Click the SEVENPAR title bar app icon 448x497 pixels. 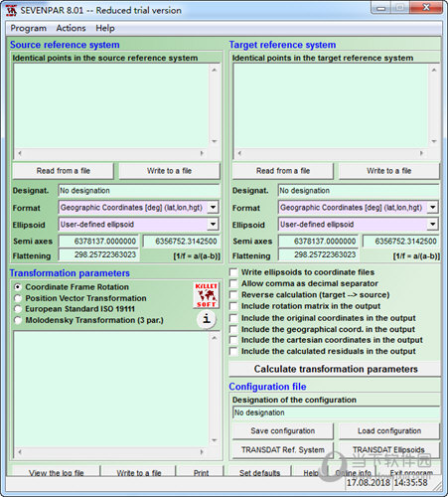(12, 10)
